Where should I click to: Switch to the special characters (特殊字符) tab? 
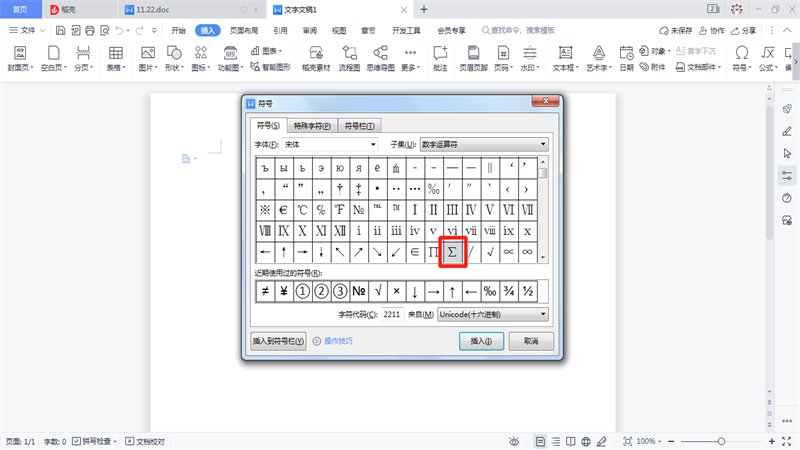tap(311, 126)
